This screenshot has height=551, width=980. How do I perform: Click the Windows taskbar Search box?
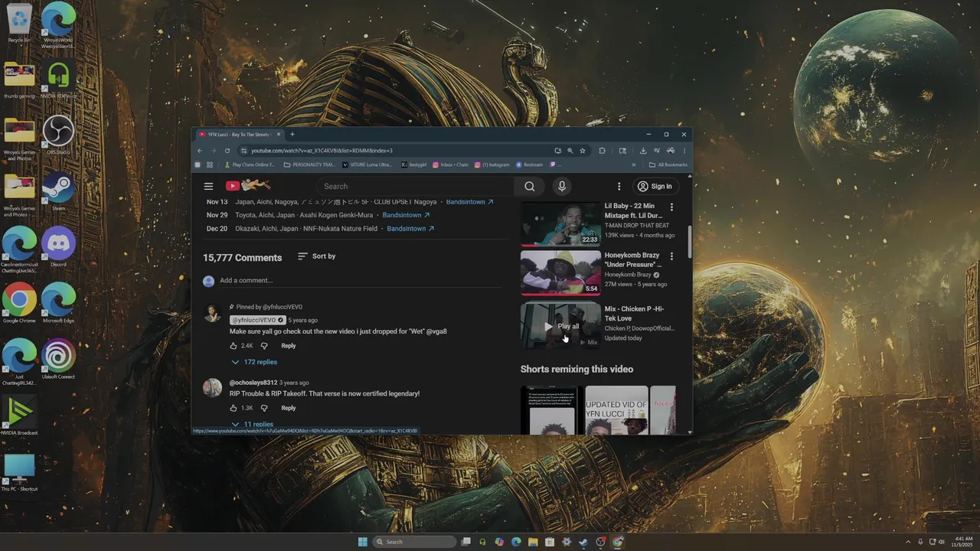(x=415, y=542)
